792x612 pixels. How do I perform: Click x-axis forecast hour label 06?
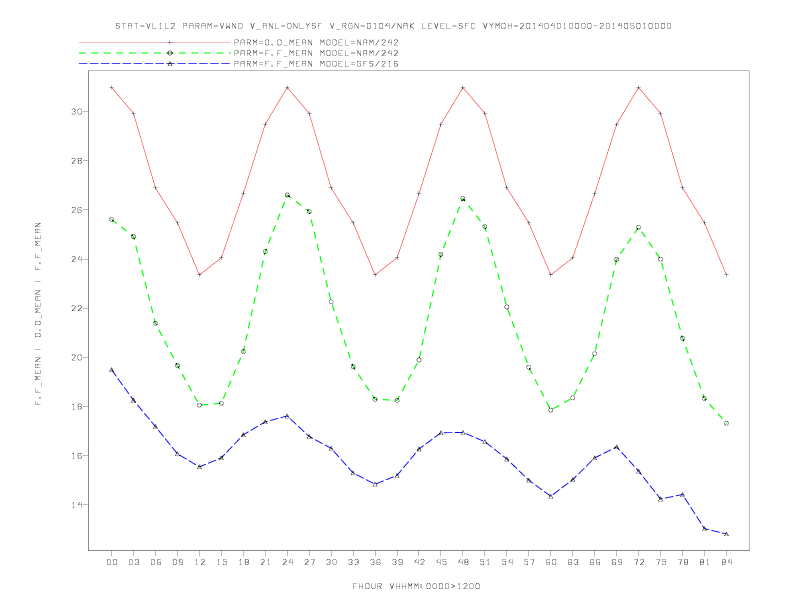point(156,562)
